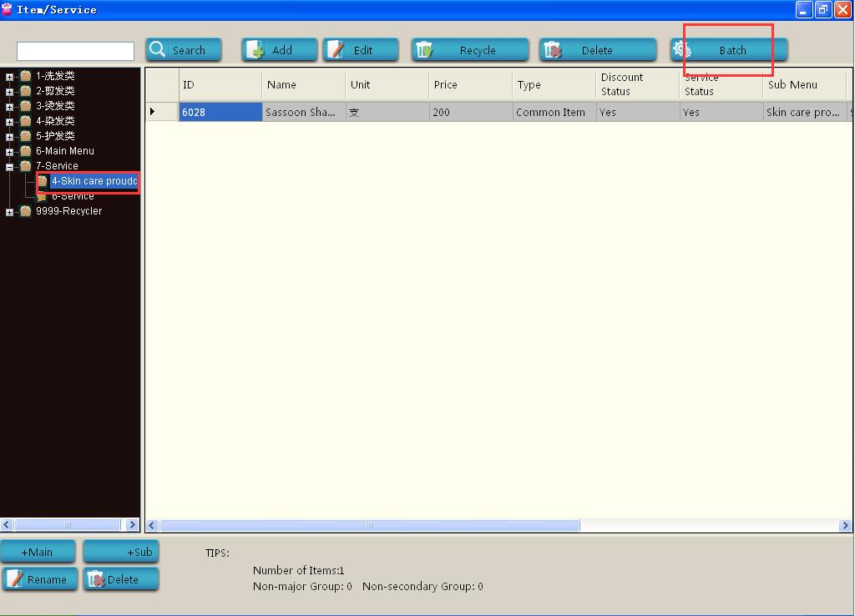The image size is (855, 616).
Task: Click the Edit button
Action: [361, 49]
